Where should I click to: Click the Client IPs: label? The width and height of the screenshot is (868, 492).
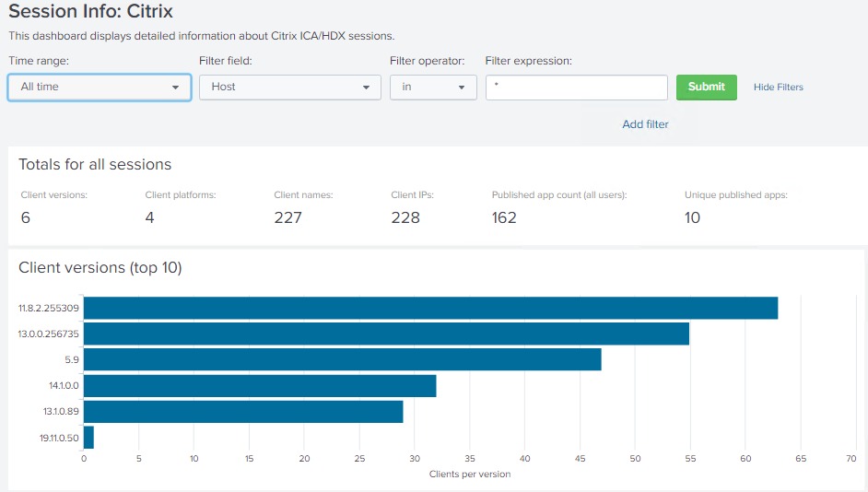413,194
